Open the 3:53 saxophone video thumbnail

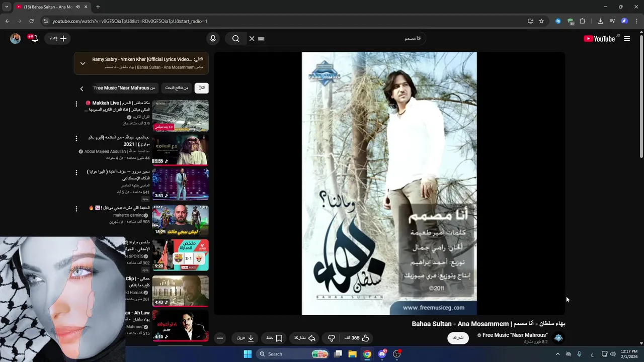[181, 184]
